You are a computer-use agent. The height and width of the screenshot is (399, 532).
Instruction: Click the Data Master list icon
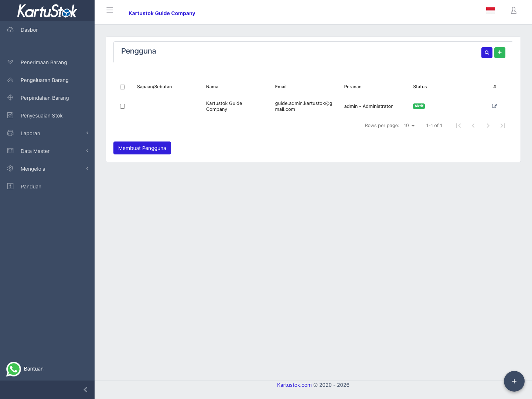pos(10,151)
